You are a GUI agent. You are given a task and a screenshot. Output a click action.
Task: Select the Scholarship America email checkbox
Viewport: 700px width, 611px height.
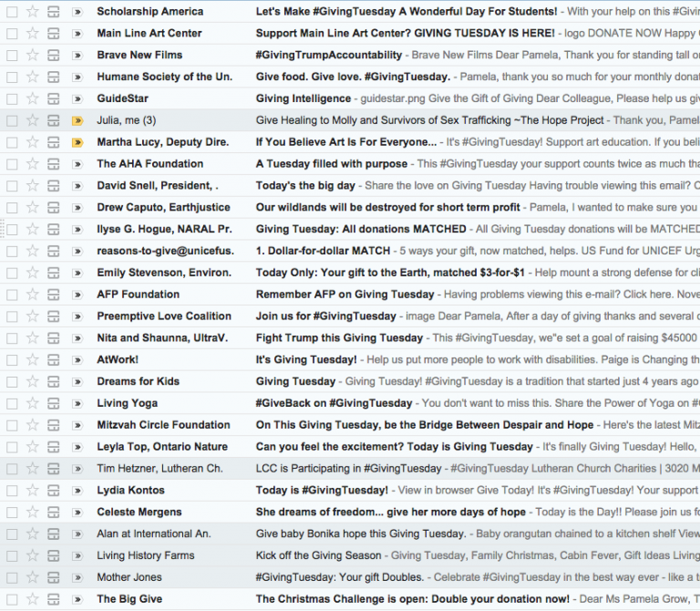(12, 12)
